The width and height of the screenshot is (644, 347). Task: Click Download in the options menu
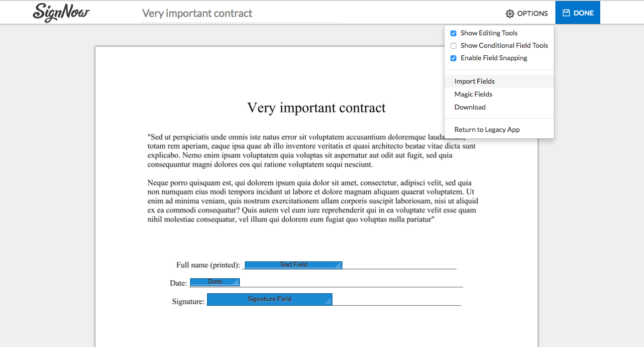pyautogui.click(x=470, y=107)
